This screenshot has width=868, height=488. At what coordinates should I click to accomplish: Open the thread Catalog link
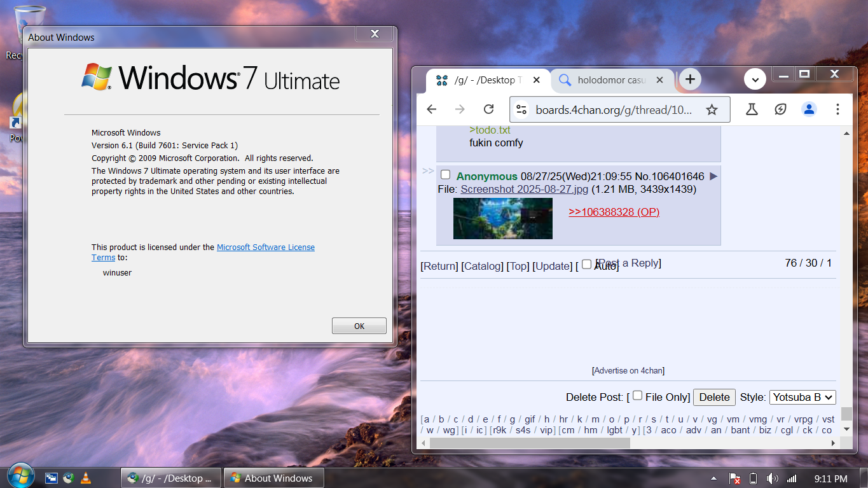(483, 266)
